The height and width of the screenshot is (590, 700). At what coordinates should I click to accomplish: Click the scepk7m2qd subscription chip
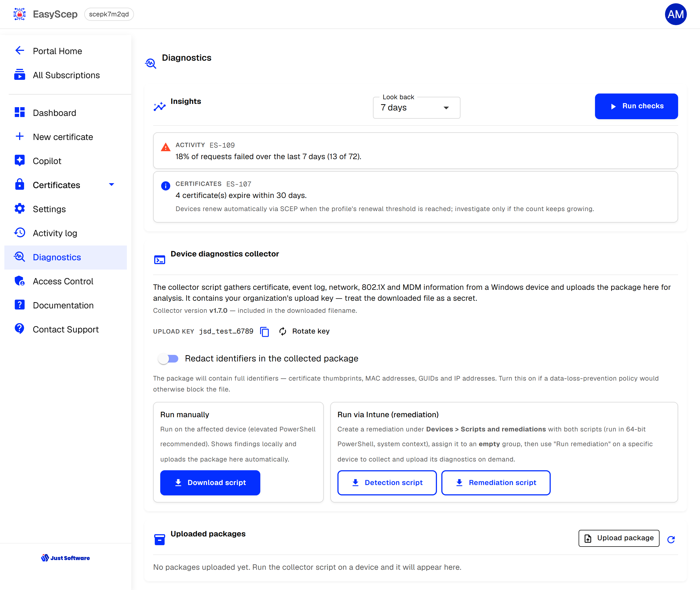pos(109,14)
